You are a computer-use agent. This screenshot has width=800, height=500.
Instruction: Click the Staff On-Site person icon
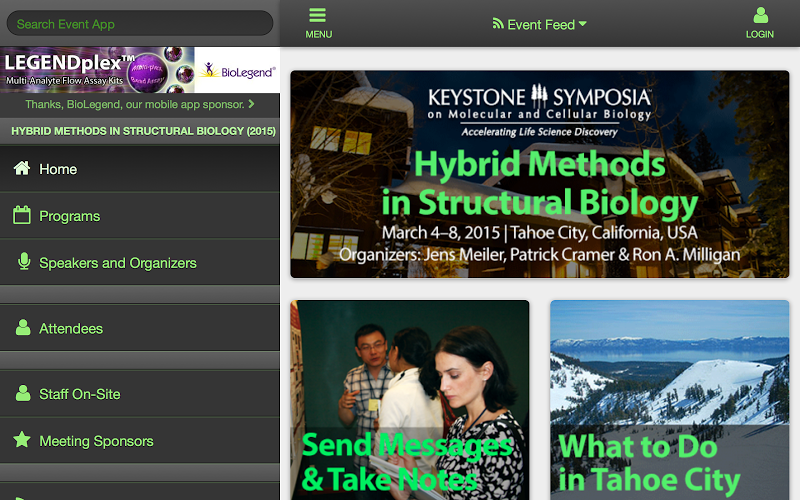click(22, 393)
